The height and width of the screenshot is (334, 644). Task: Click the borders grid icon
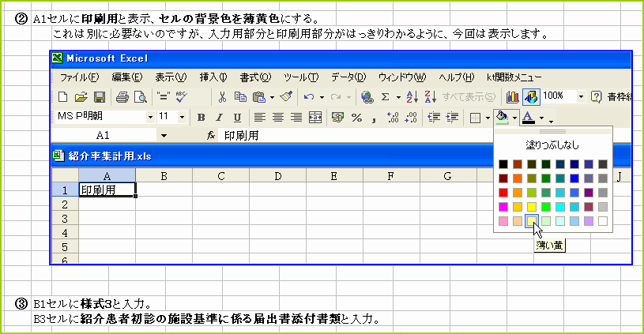coord(475,118)
